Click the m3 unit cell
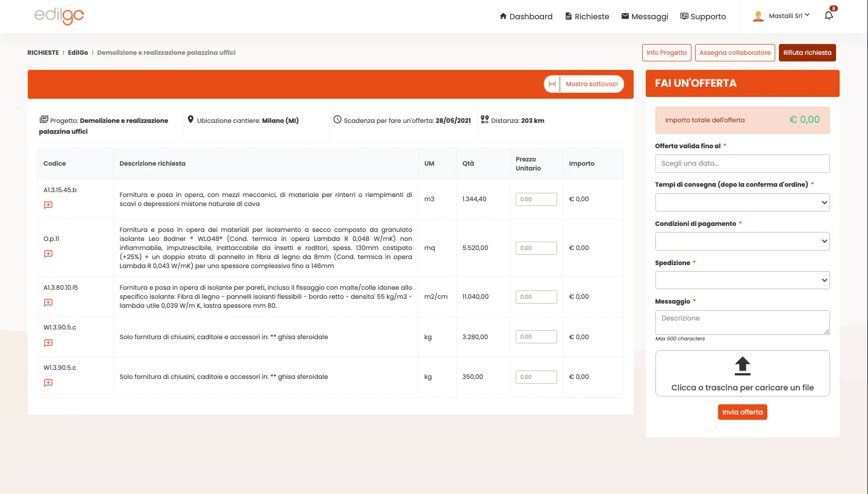Viewport: 868px width, 494px height. pos(429,199)
